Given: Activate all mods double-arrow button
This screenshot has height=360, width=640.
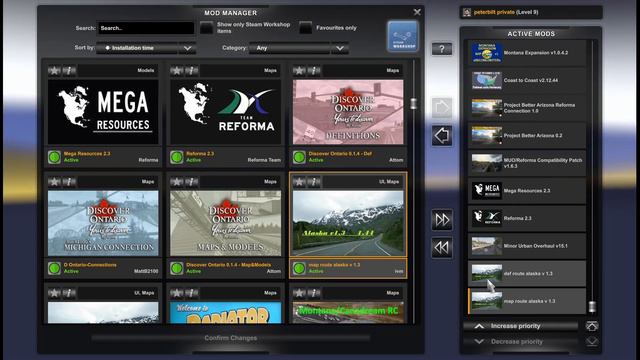Looking at the screenshot, I should [442, 220].
